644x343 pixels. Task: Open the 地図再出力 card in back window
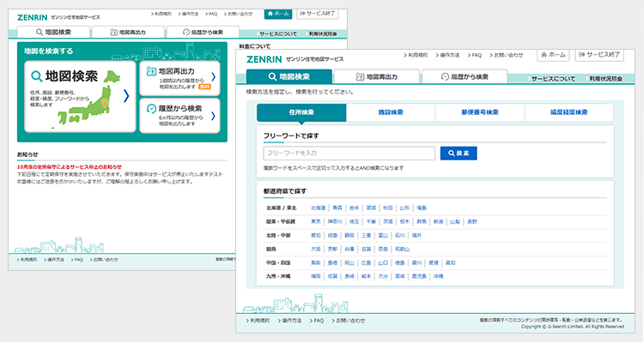pos(180,78)
